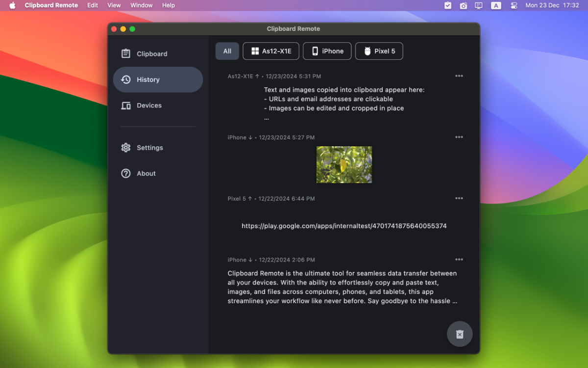Image resolution: width=588 pixels, height=368 pixels.
Task: Select the 'Clipboard Remote is the ultimate tool' entry
Action: [343, 287]
